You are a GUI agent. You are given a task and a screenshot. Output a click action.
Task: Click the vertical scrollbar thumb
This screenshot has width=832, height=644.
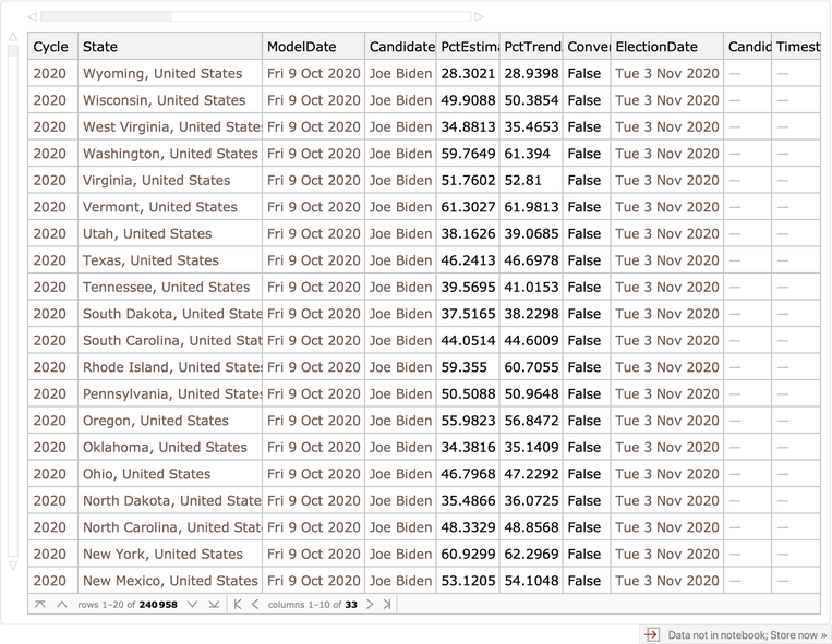coord(13,51)
